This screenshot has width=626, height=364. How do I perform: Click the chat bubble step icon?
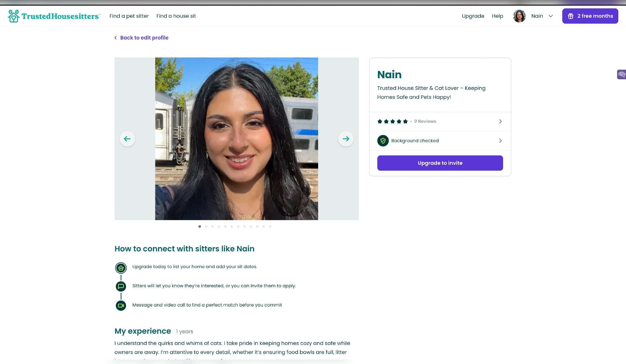tap(121, 286)
